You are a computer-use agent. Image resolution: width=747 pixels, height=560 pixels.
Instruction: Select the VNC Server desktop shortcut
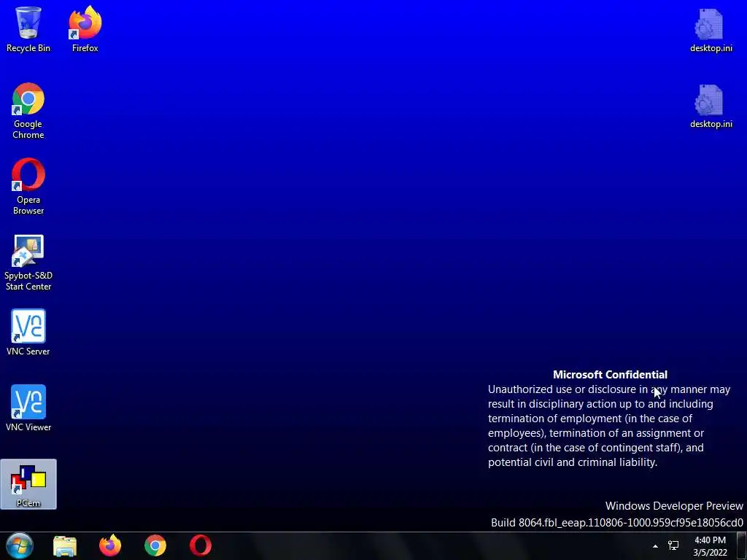[28, 332]
